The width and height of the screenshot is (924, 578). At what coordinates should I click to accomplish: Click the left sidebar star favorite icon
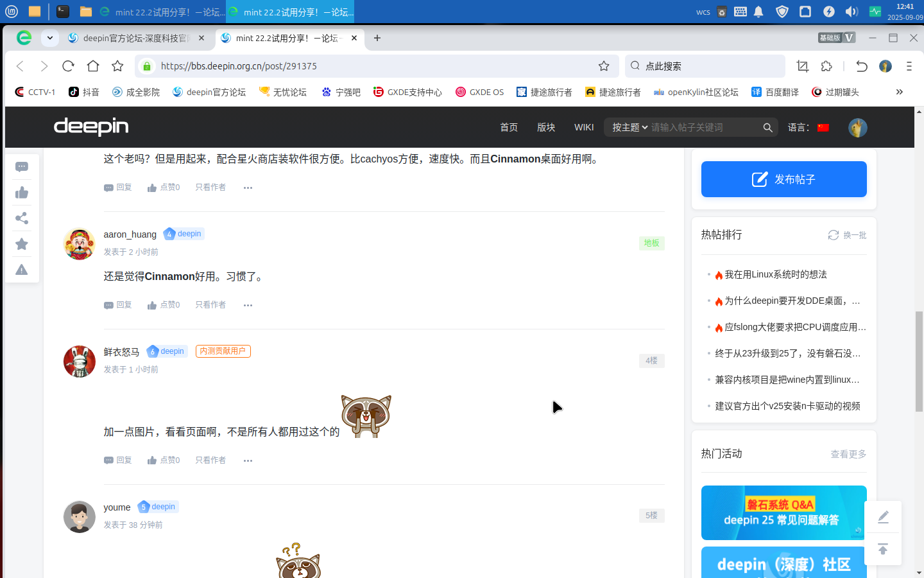coord(22,244)
